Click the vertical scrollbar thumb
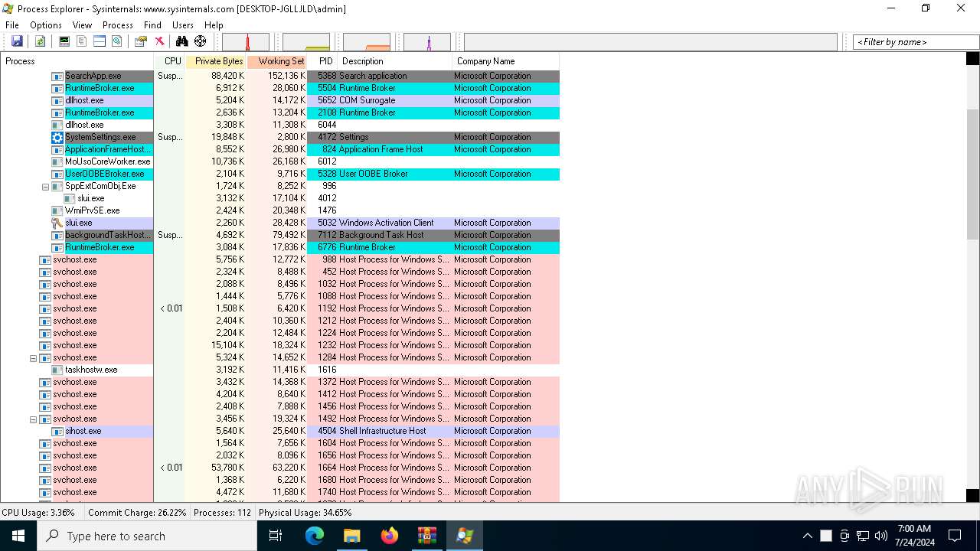The width and height of the screenshot is (980, 551). coord(972,174)
